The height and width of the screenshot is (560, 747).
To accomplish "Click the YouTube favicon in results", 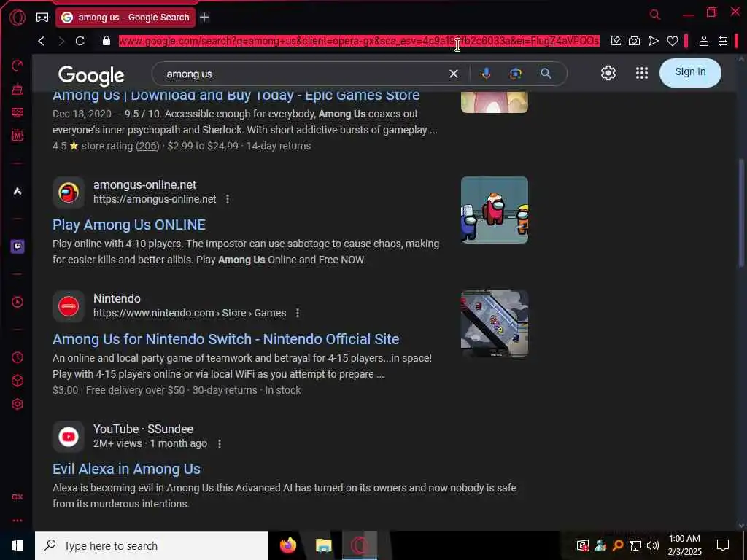I will (69, 437).
